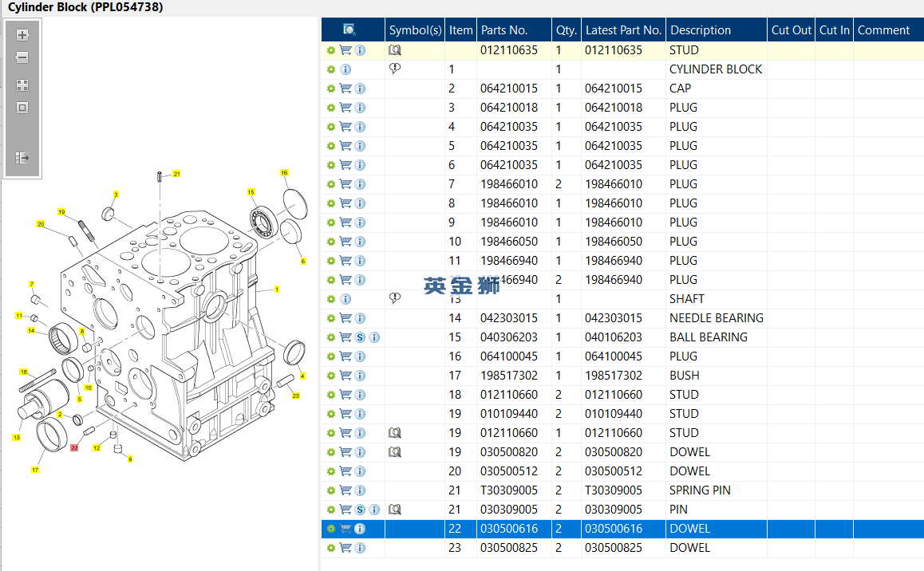Add CAP item 2 to cart
Screen dimensions: 924x571
coord(346,89)
